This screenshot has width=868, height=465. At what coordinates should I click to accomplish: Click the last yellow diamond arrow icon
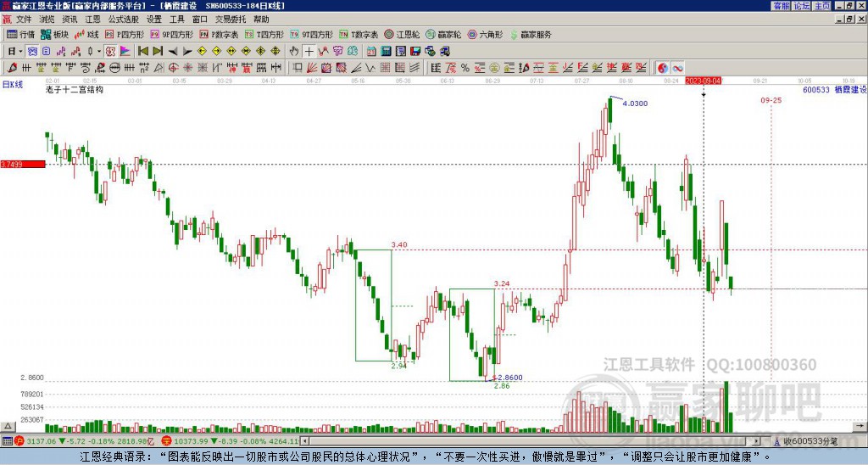[275, 52]
